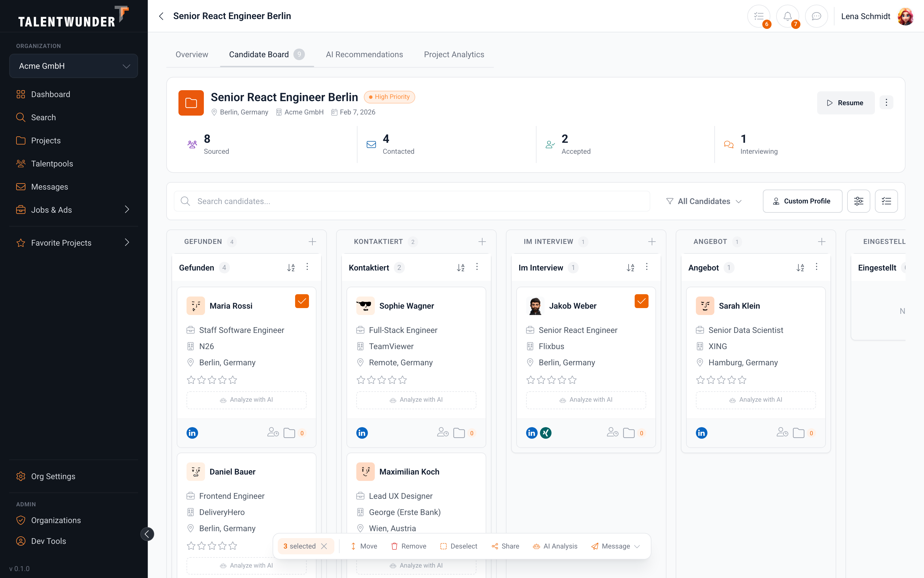Click the Resume button
The image size is (924, 578).
tap(846, 103)
